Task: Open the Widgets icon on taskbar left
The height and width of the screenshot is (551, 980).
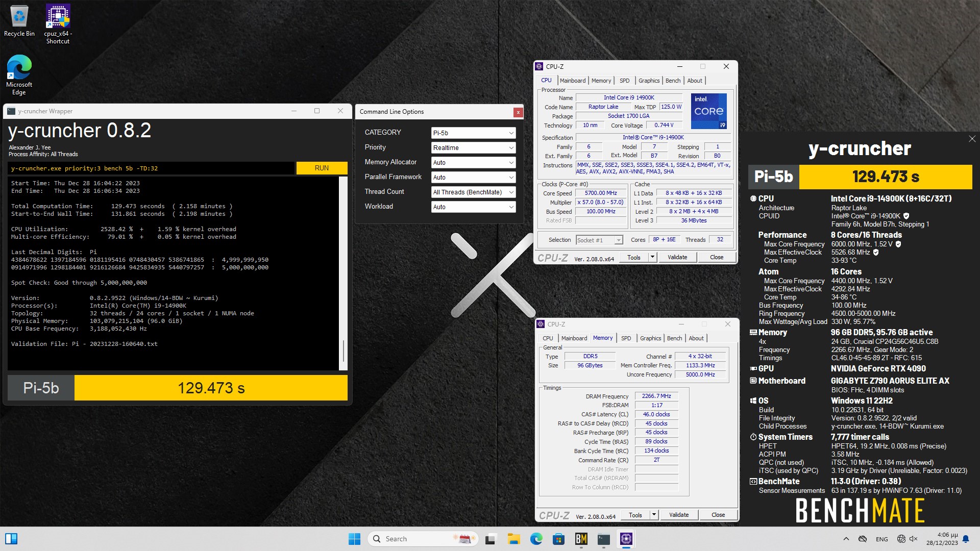Action: (x=11, y=539)
